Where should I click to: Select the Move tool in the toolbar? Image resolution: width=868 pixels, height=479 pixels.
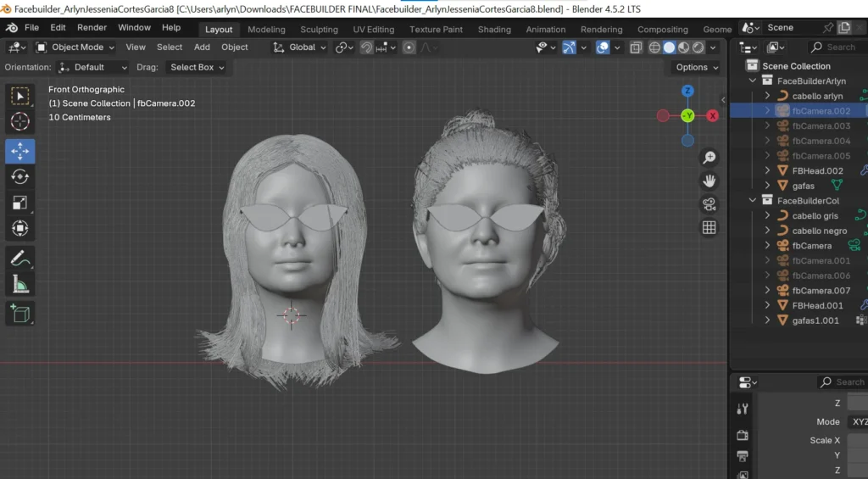point(19,151)
